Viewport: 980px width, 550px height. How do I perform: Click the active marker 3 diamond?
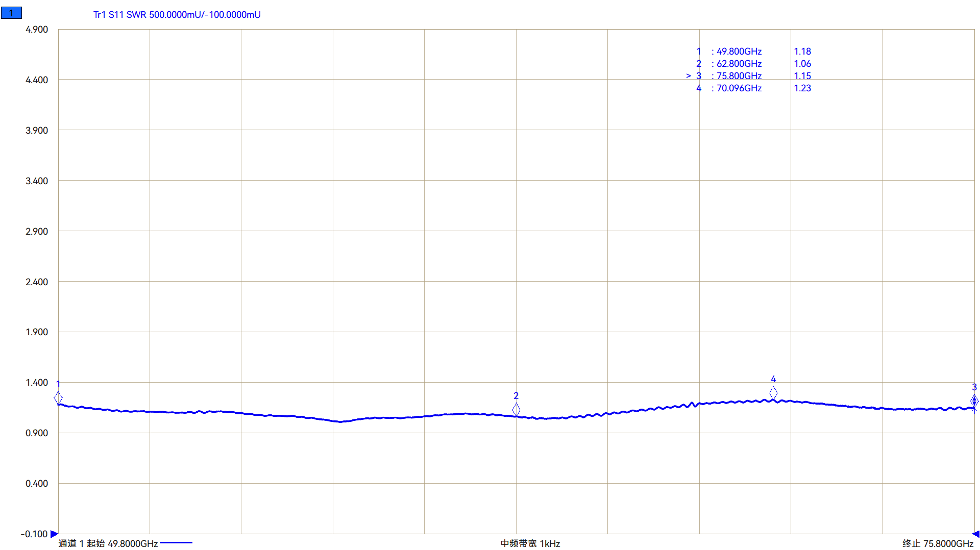974,401
